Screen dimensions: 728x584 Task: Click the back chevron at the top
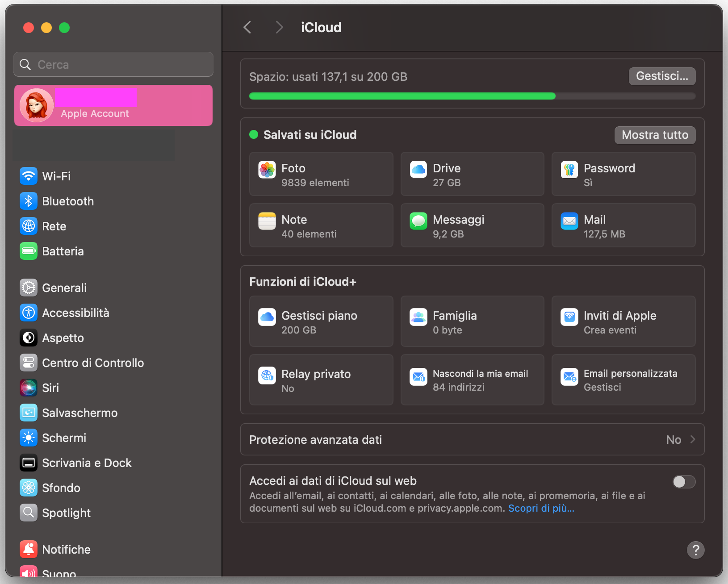click(247, 27)
